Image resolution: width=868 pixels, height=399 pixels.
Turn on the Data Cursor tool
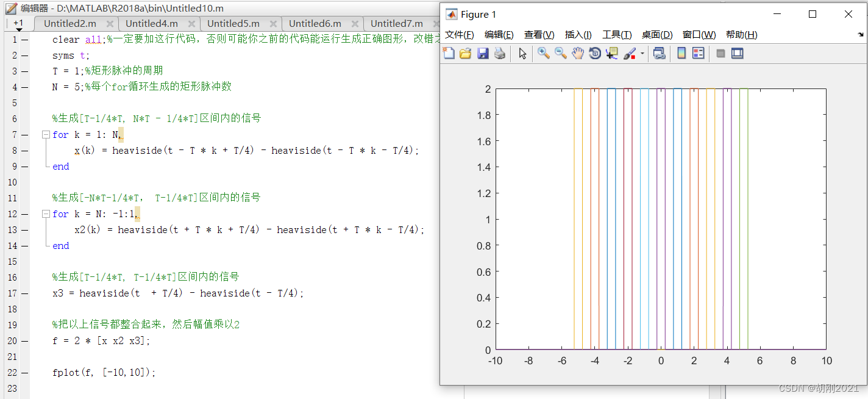(x=612, y=54)
